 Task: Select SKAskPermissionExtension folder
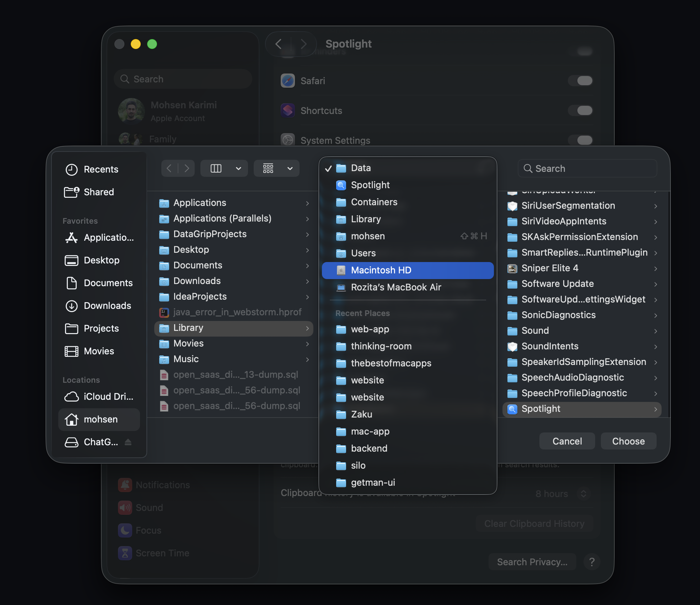coord(582,237)
